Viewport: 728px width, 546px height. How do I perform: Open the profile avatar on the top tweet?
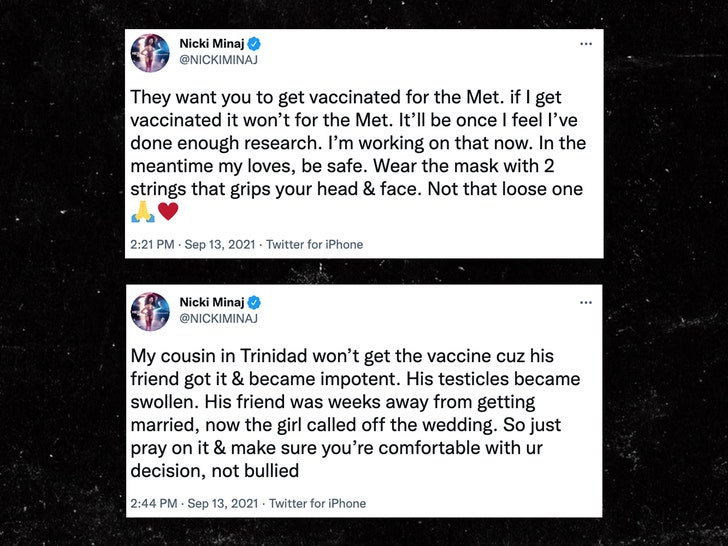click(151, 54)
